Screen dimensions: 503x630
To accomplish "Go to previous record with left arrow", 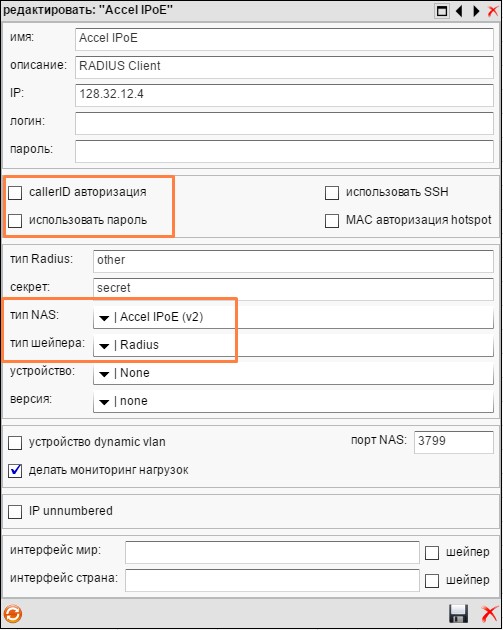I will [459, 11].
